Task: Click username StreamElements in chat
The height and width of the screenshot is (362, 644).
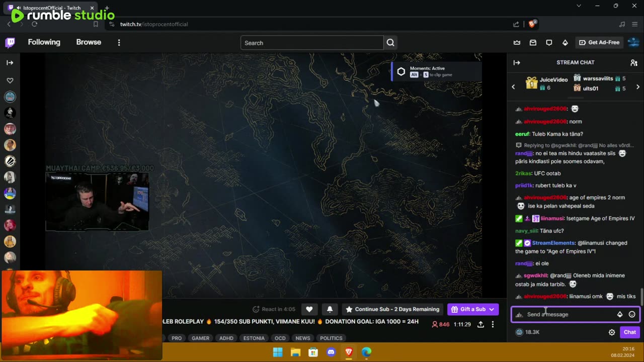Action: tap(553, 243)
